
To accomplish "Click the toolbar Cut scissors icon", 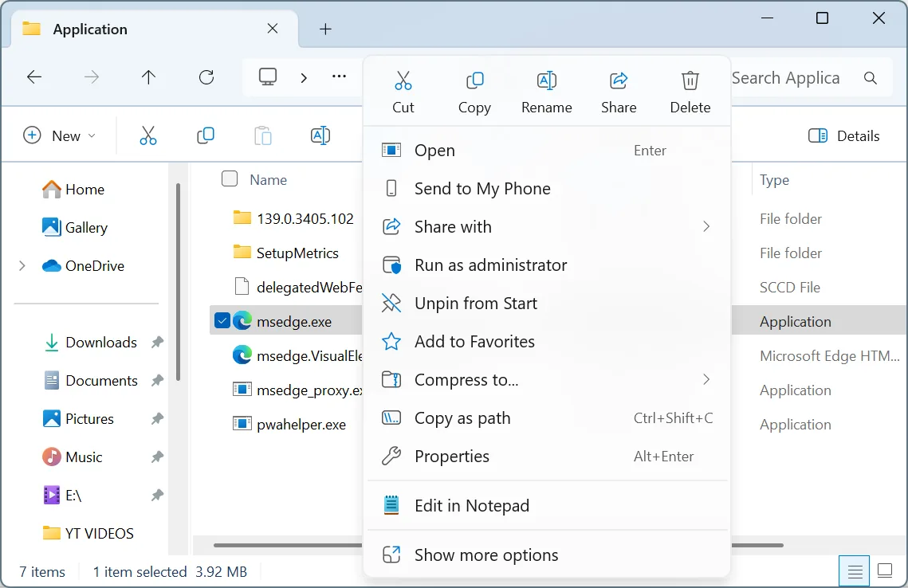I will pyautogui.click(x=148, y=135).
